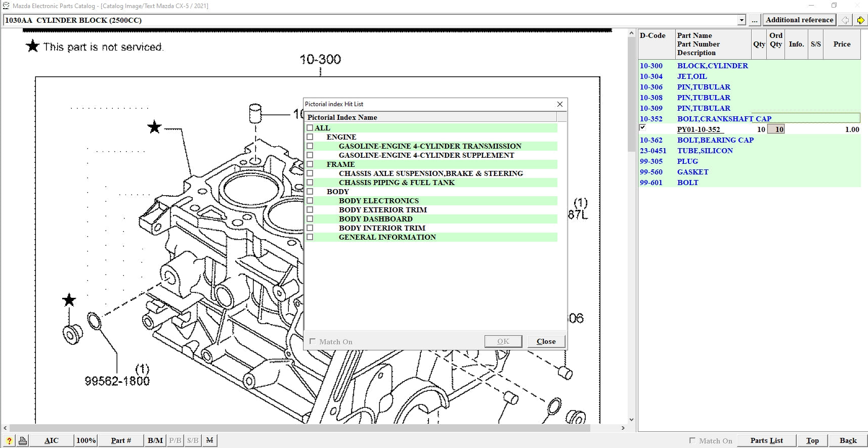868x448 pixels.
Task: Check the ALL pictorial index checkbox
Action: 310,128
